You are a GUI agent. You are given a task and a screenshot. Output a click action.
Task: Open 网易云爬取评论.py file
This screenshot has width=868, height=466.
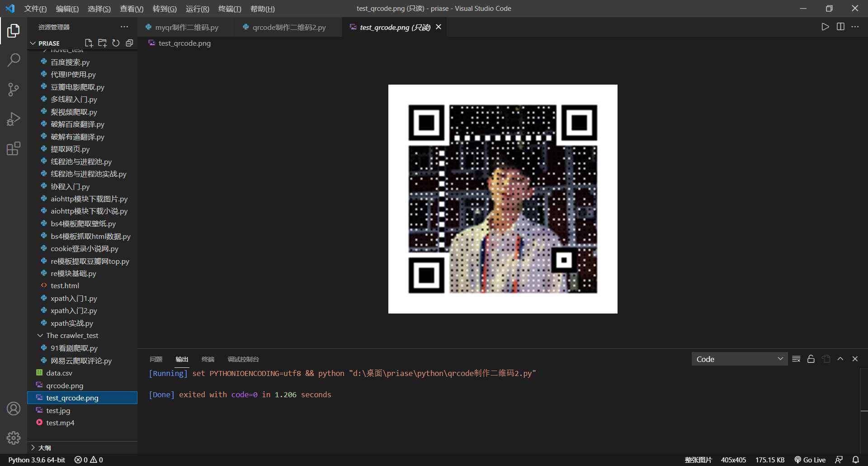pyautogui.click(x=82, y=361)
